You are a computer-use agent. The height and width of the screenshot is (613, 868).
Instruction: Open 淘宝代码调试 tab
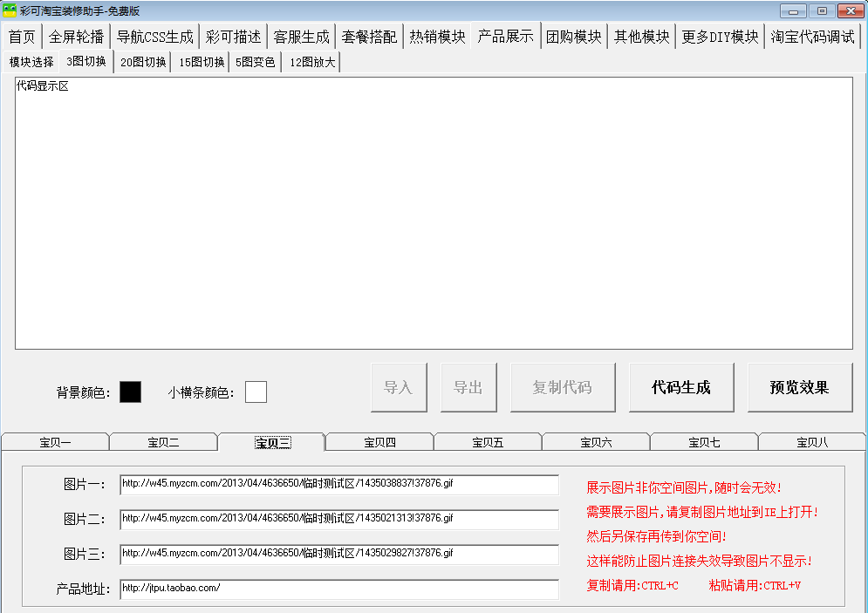[812, 37]
